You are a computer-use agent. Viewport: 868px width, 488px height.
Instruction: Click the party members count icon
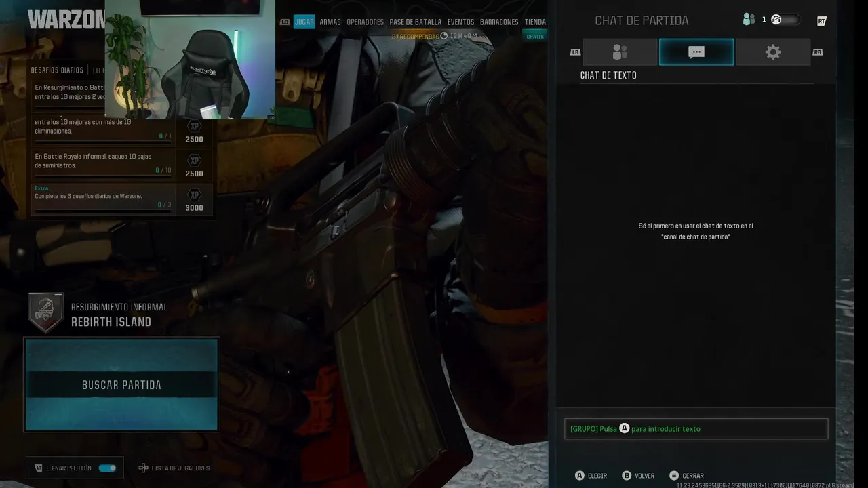coord(749,20)
